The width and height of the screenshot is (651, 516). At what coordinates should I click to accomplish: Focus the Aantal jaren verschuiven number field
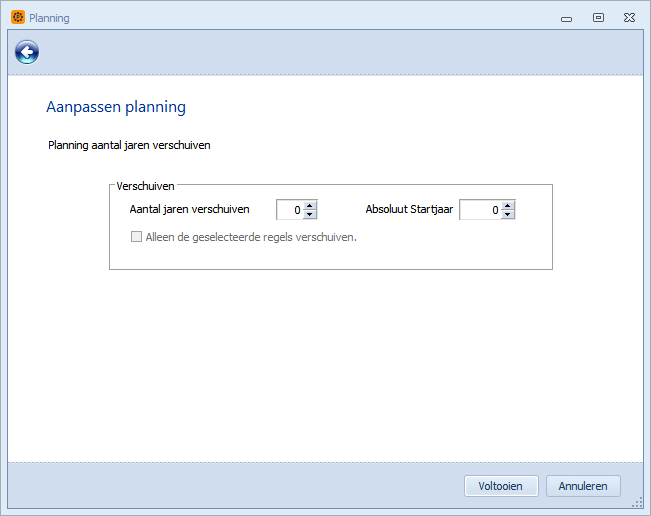click(x=290, y=210)
